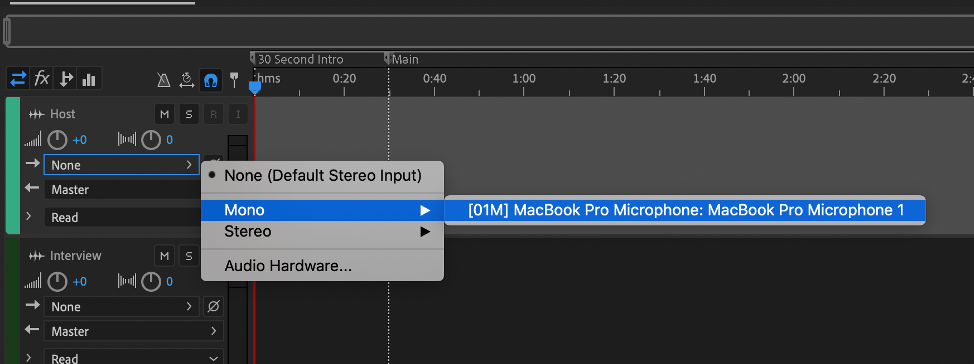Switch to the Sends view icon

tap(65, 79)
